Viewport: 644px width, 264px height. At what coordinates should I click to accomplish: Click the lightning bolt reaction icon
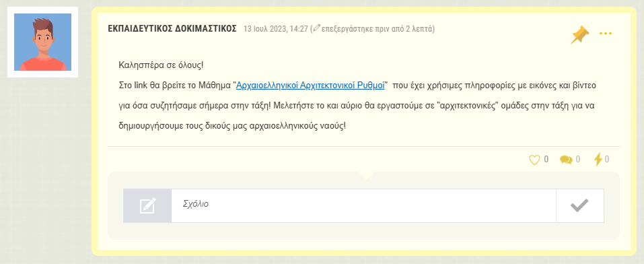(598, 159)
